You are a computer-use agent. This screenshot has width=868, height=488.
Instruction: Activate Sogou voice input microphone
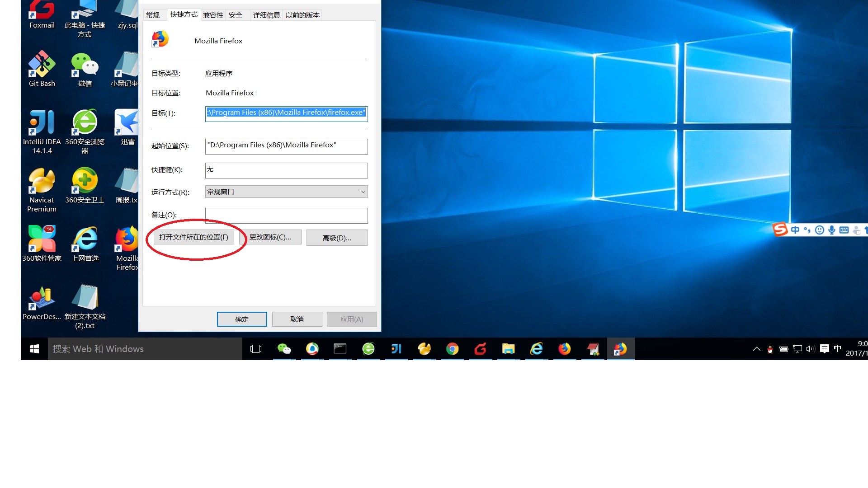[x=831, y=230]
